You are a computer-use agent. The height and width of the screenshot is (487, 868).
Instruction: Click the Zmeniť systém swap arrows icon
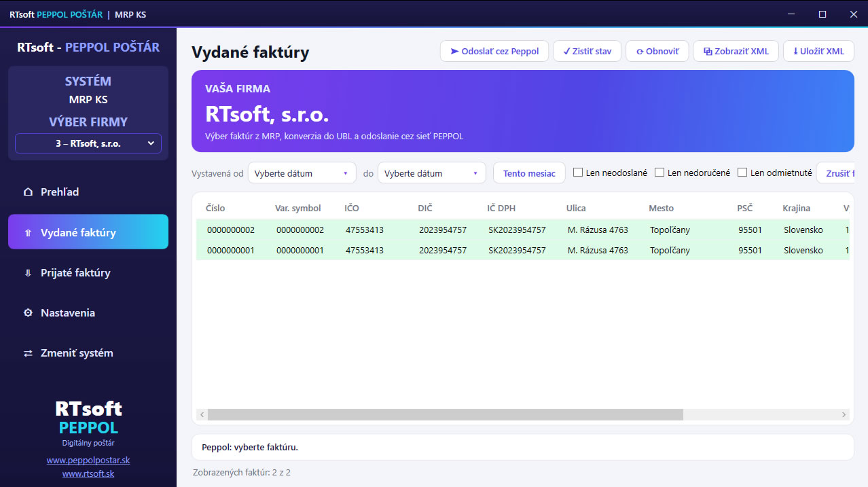coord(28,353)
